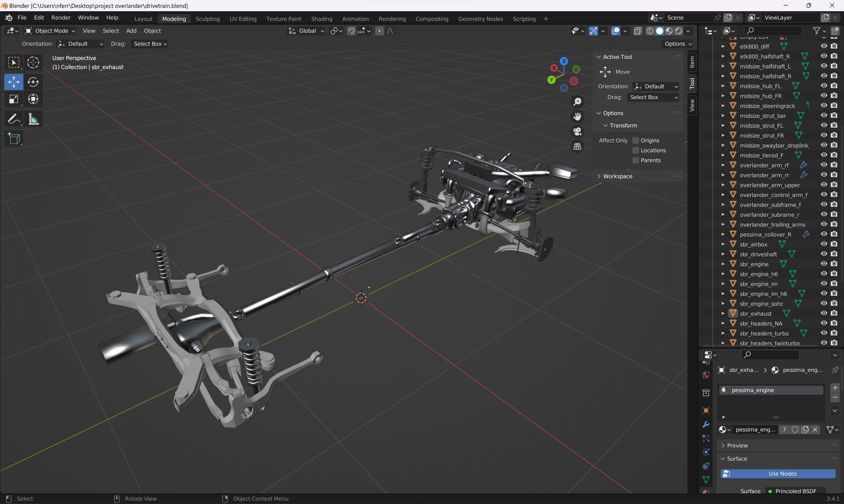Image resolution: width=844 pixels, height=504 pixels.
Task: Open Active Tool Orientation Default dropdown
Action: 656,87
